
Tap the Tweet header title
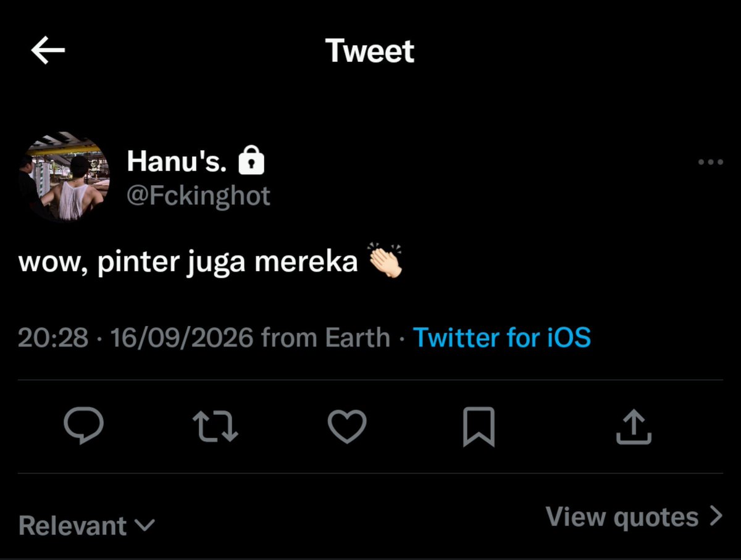370,51
